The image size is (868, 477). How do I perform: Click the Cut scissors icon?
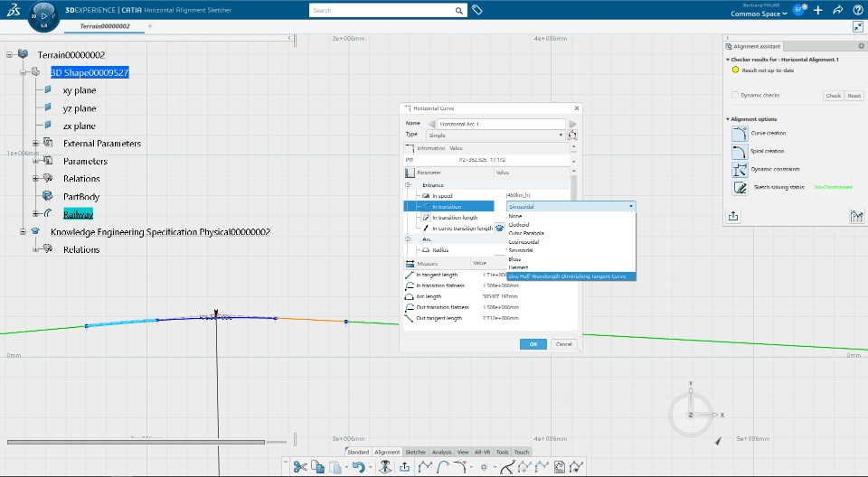tap(300, 467)
